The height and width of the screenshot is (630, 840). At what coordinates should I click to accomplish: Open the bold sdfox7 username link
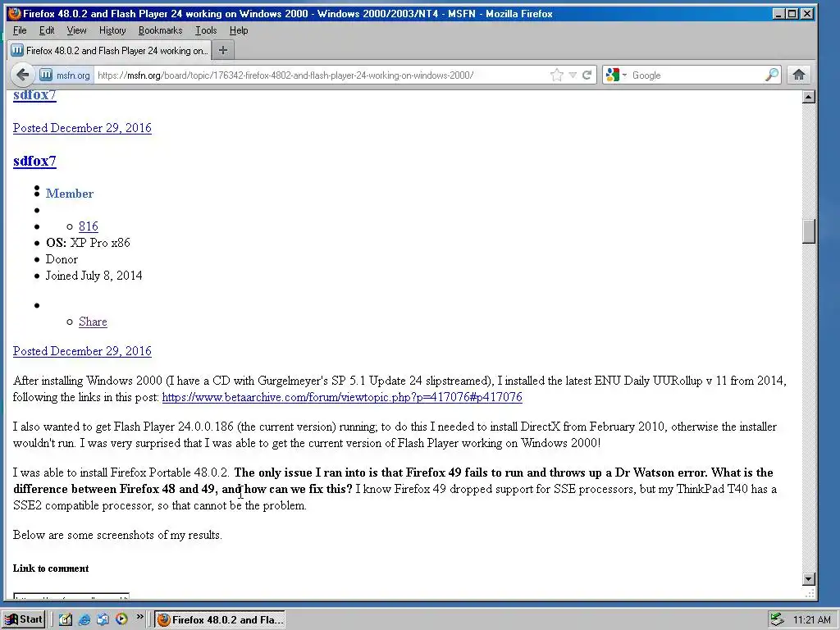pyautogui.click(x=34, y=161)
